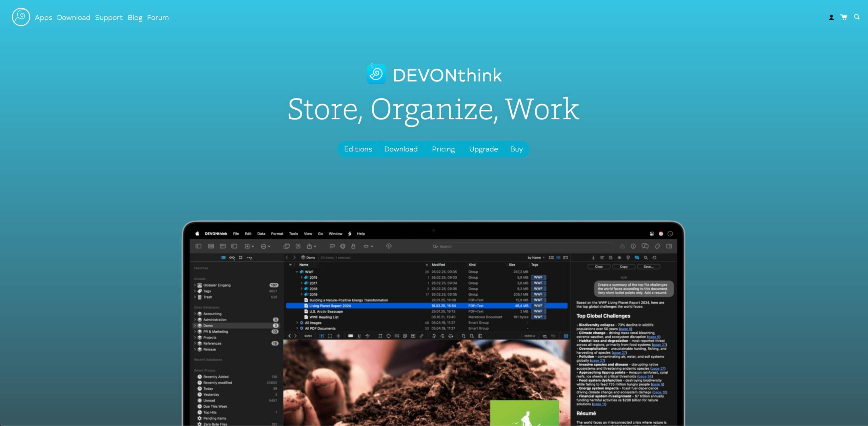The image size is (868, 426).
Task: Open the Apple menu in the mockup
Action: click(197, 234)
